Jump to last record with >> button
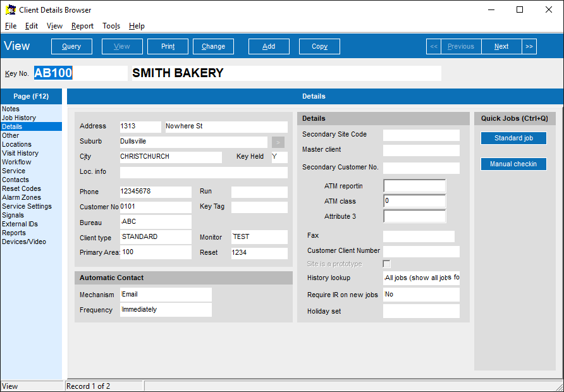564x392 pixels. [x=529, y=46]
